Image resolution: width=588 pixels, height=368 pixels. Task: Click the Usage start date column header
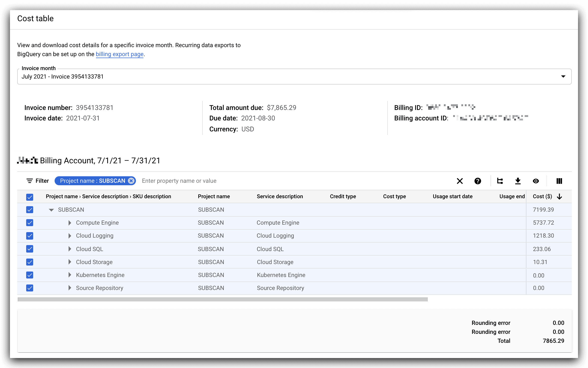[x=452, y=196]
